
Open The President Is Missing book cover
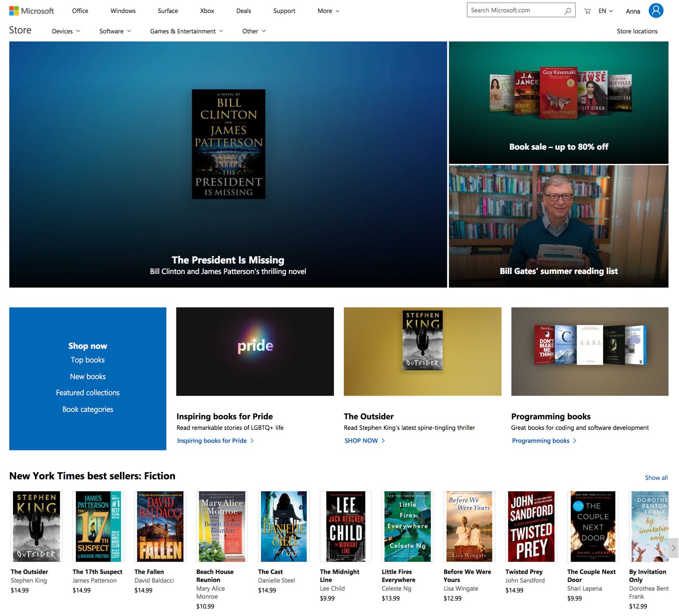click(229, 144)
